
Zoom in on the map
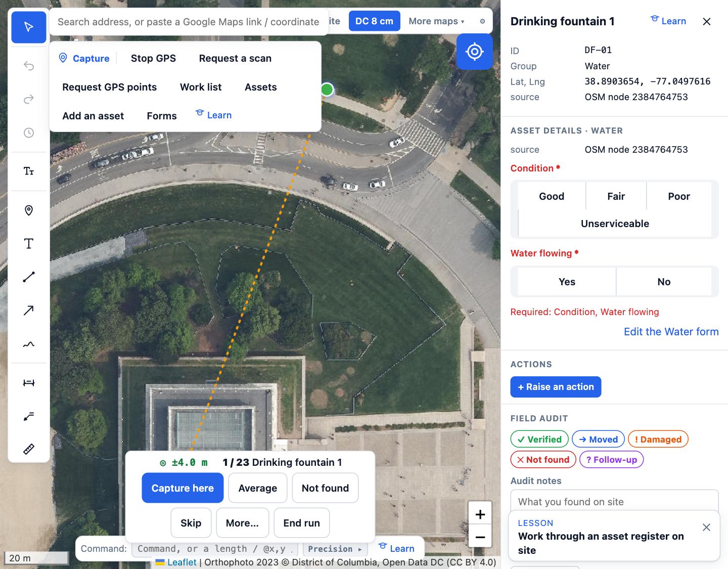click(480, 515)
